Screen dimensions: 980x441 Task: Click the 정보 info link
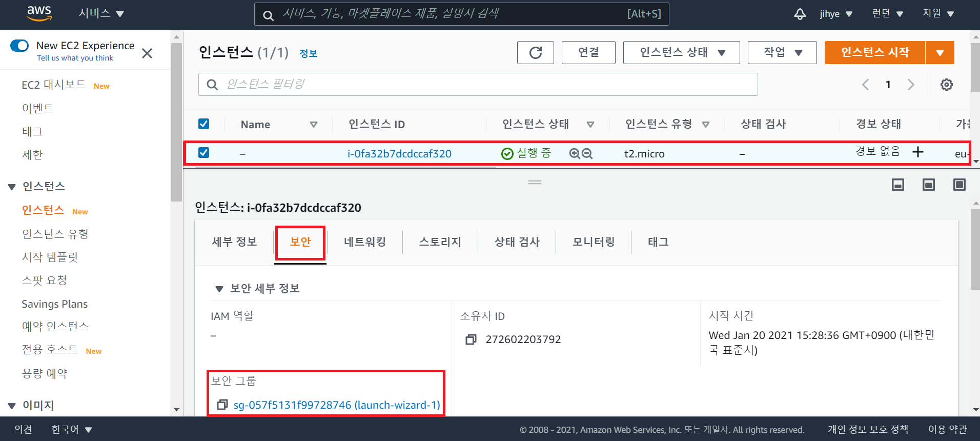coord(308,53)
